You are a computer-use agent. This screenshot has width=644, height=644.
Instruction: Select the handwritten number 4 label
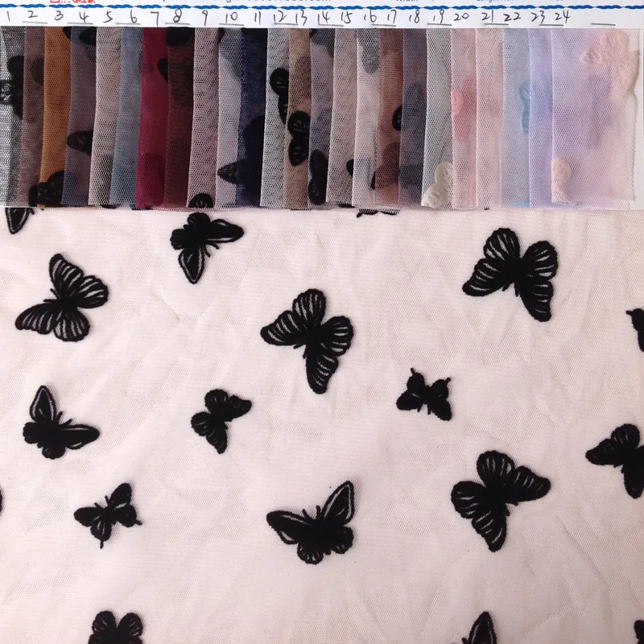[x=84, y=17]
